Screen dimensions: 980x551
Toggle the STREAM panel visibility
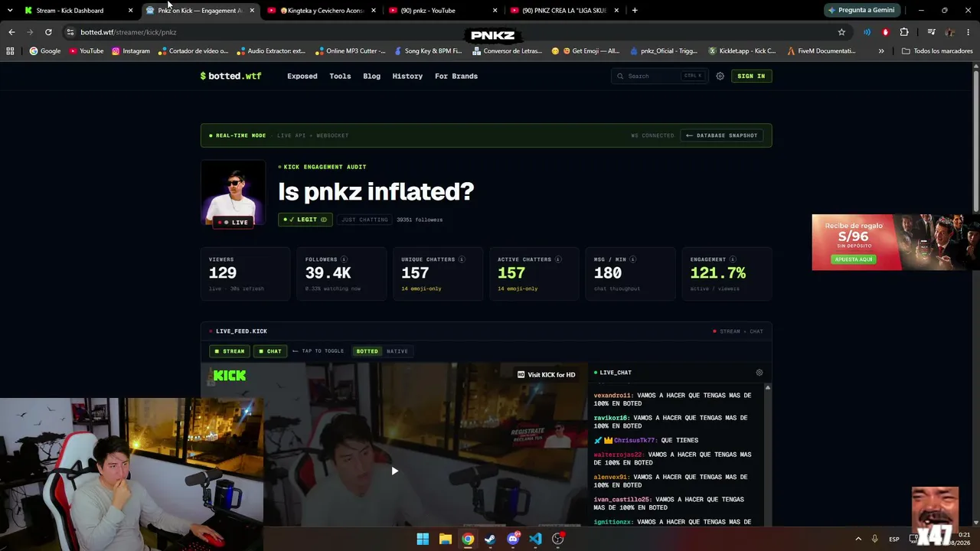tap(230, 351)
